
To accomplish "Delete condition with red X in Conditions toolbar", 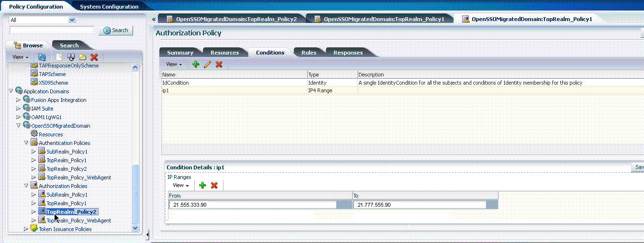I will 219,64.
